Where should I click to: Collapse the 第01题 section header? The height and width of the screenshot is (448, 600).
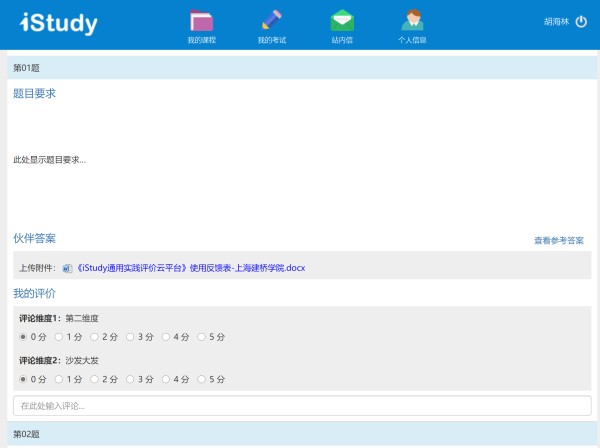point(300,67)
